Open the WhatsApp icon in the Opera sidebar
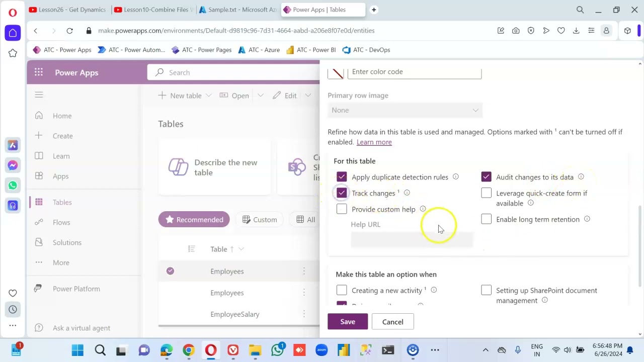Viewport: 644px width, 362px height. pyautogui.click(x=13, y=186)
